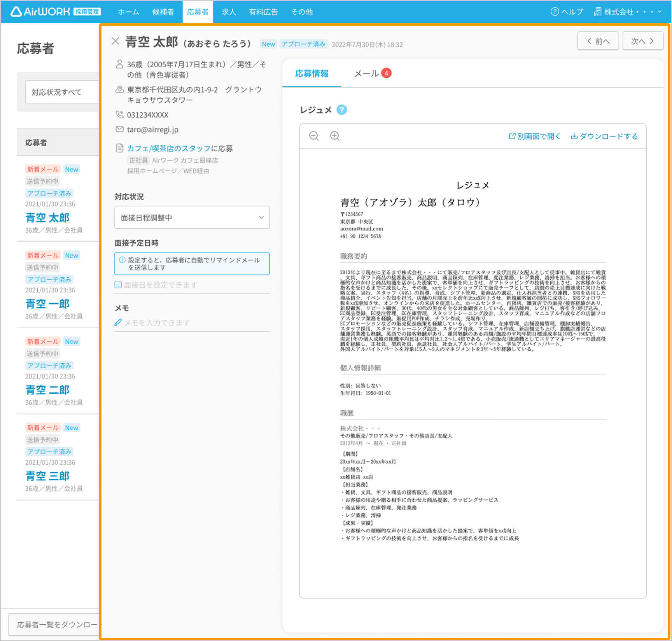Screen dimensions: 672x641
Task: Click the address location icon
Action: click(120, 89)
